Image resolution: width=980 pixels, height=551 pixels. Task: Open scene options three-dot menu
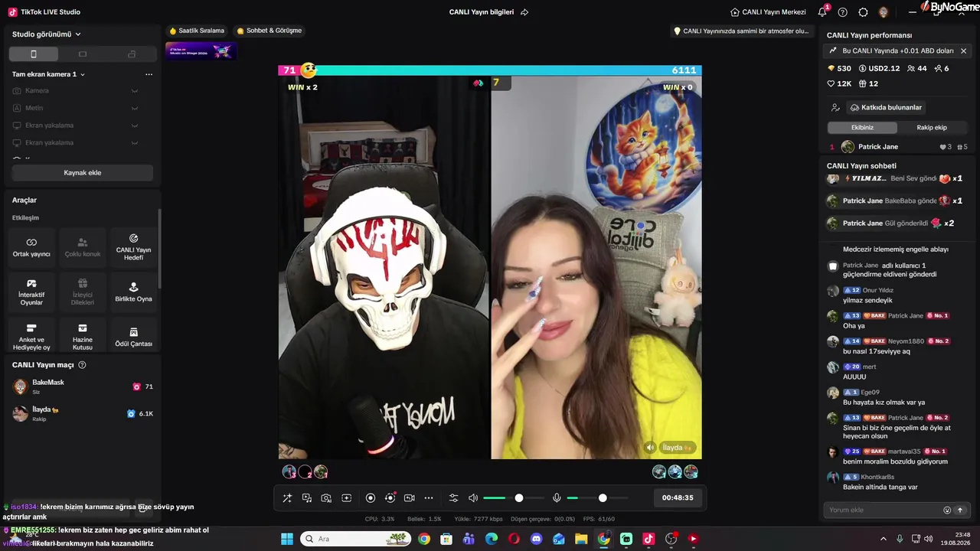click(x=149, y=74)
